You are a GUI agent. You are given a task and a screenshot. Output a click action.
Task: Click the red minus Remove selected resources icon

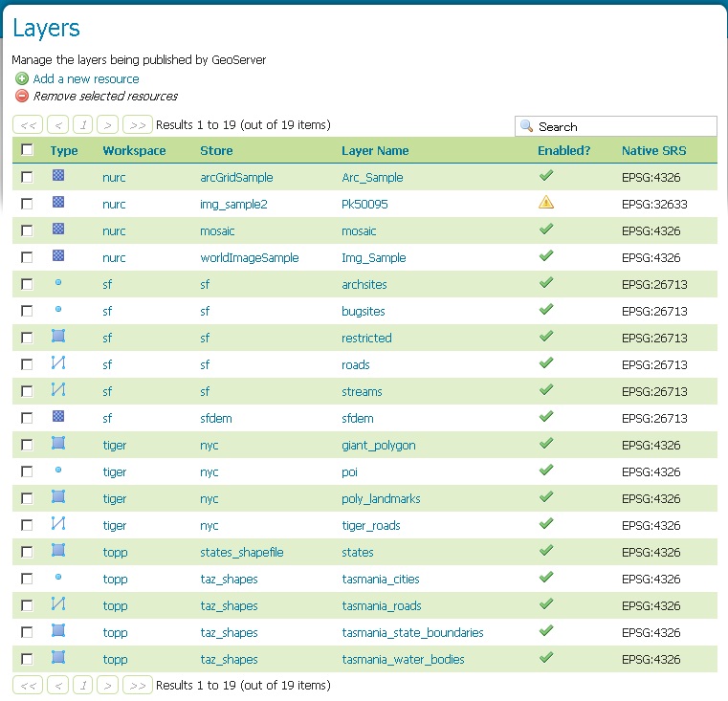pyautogui.click(x=22, y=97)
